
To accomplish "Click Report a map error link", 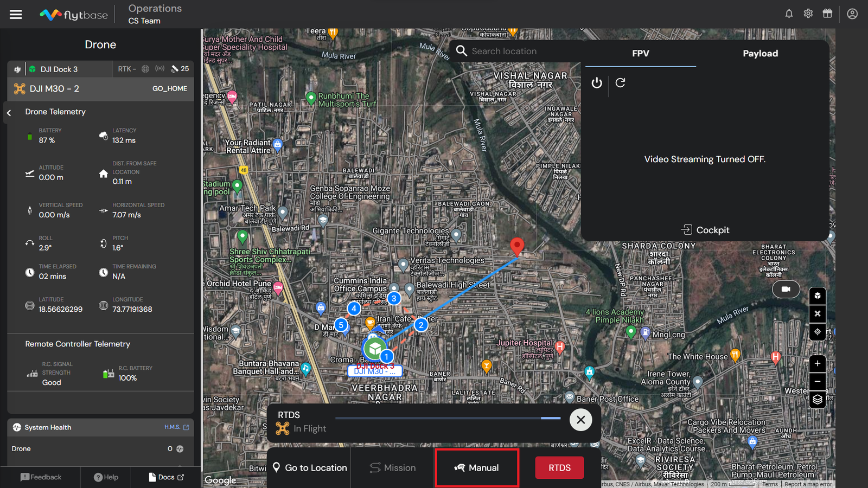I will pos(808,484).
